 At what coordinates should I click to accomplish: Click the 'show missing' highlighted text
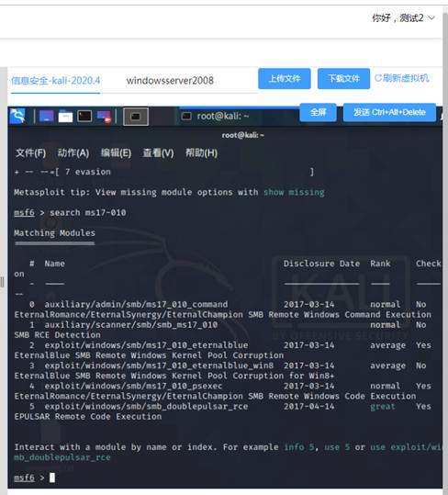(294, 192)
